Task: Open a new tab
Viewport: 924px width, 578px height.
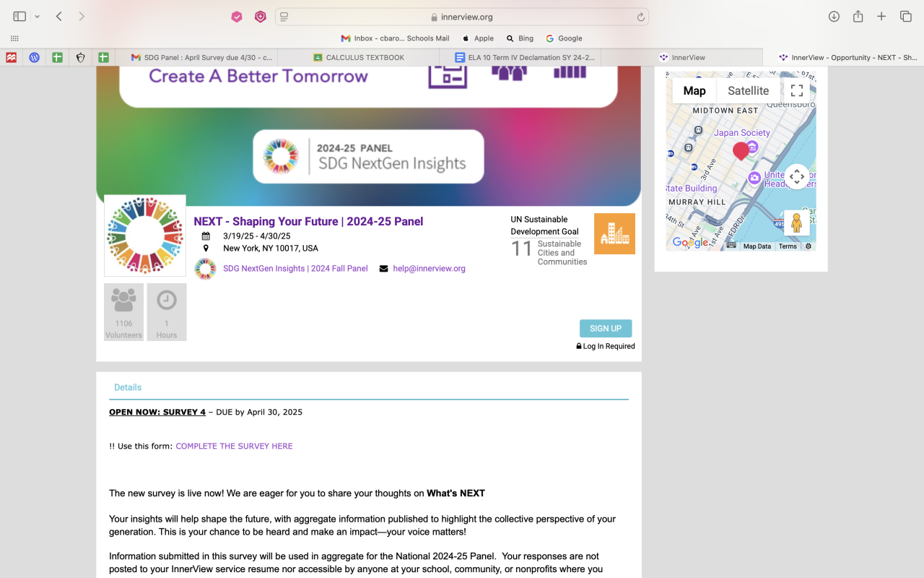Action: 881,17
